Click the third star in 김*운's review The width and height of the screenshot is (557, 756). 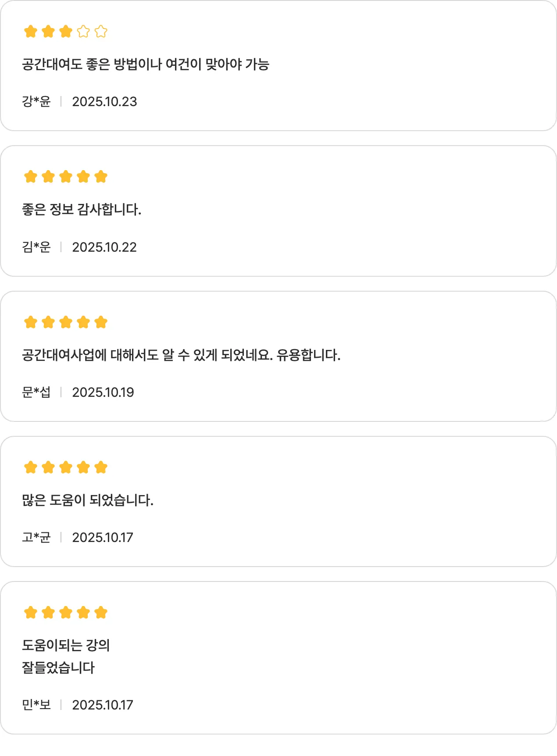coord(66,177)
